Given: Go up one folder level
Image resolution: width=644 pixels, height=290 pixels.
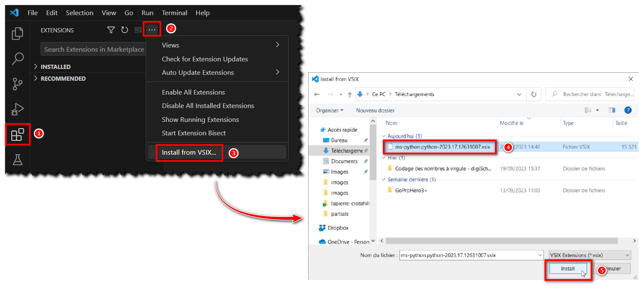Looking at the screenshot, I should pyautogui.click(x=350, y=94).
